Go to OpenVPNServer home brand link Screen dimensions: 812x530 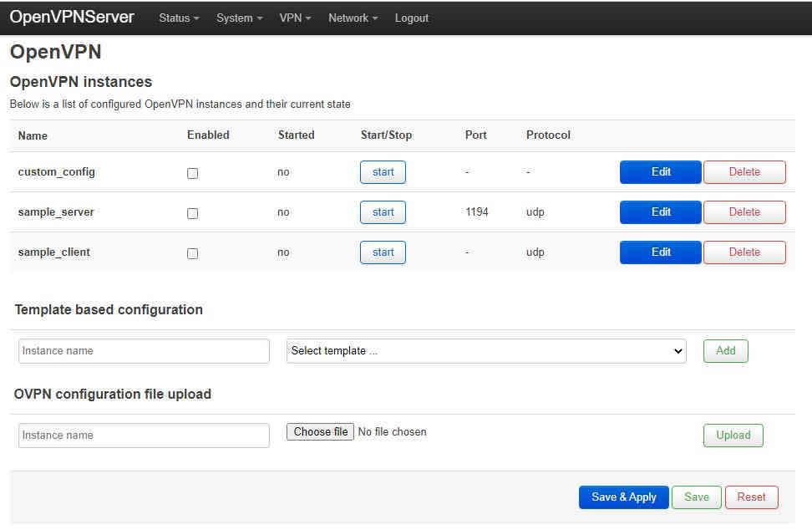pos(72,17)
